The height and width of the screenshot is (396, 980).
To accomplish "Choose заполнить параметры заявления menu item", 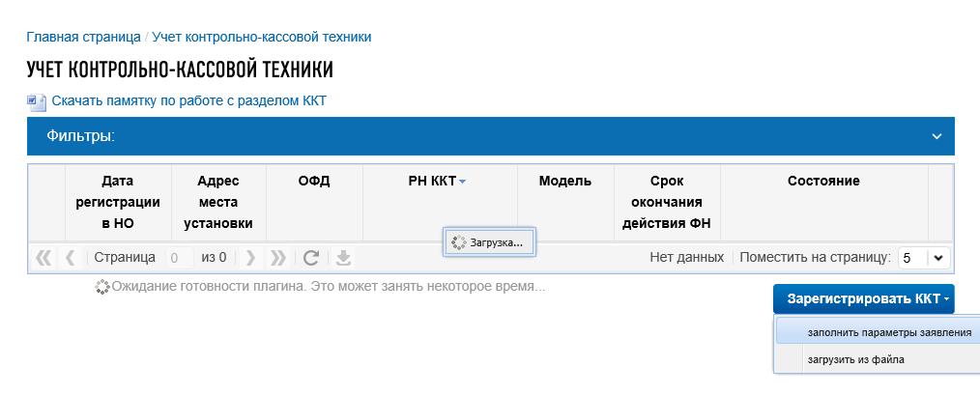I will (x=877, y=332).
